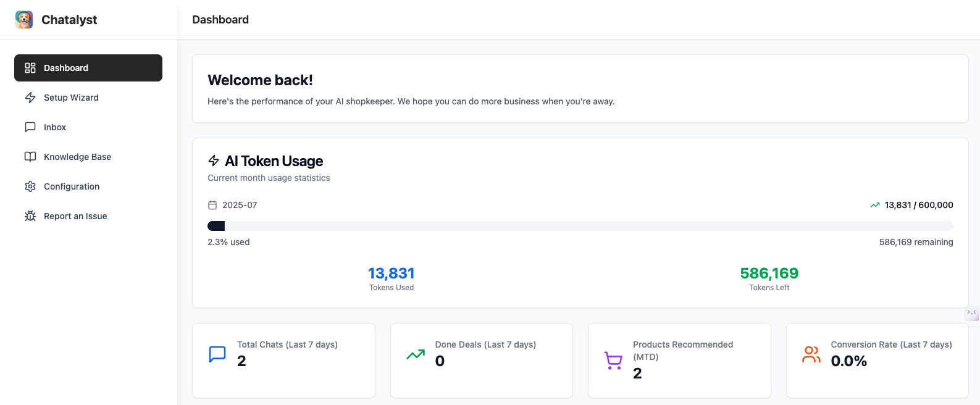This screenshot has width=980, height=405.
Task: Click the blue Total Chats bubble icon
Action: pyautogui.click(x=217, y=354)
